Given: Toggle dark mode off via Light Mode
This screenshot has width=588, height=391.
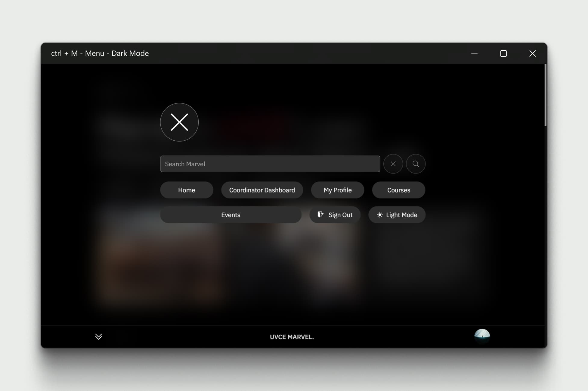Looking at the screenshot, I should point(396,215).
